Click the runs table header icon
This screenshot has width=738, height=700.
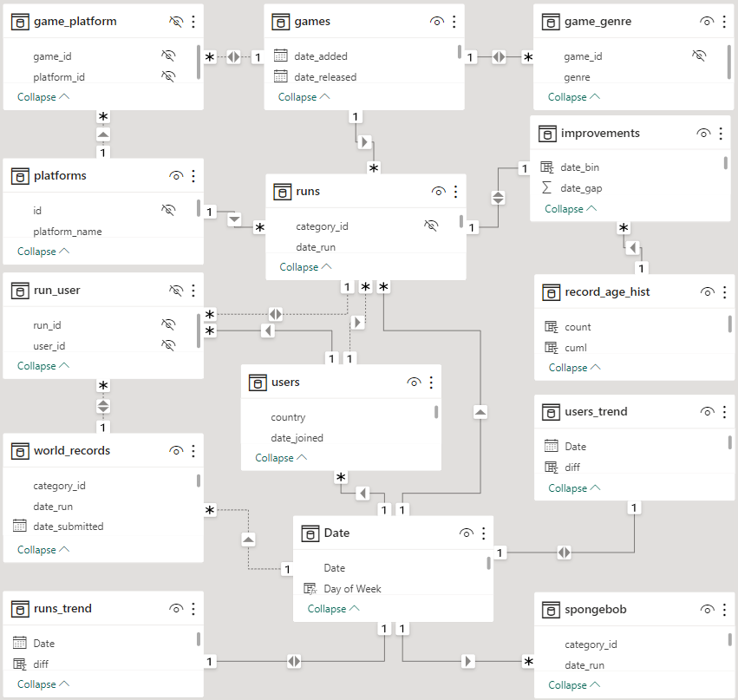(282, 191)
